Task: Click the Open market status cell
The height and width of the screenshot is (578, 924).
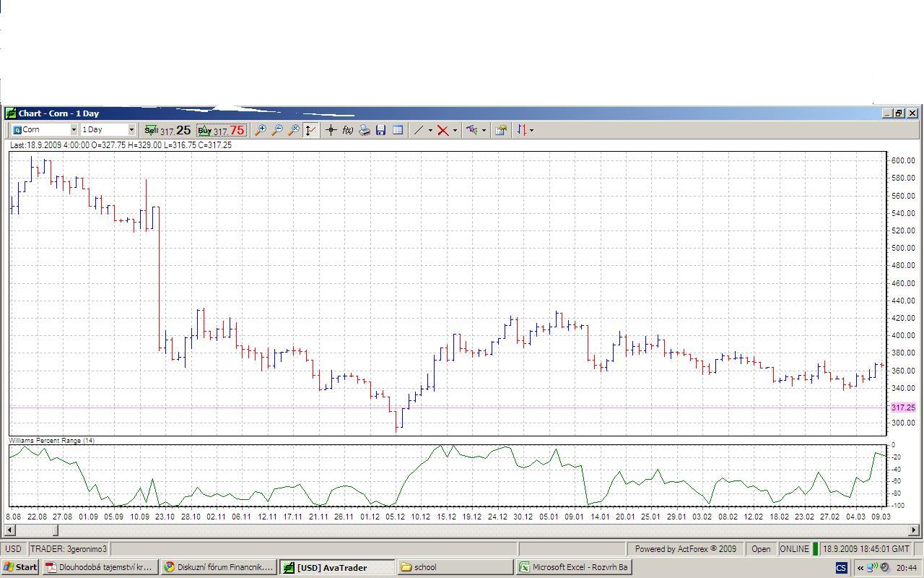Action: point(761,549)
